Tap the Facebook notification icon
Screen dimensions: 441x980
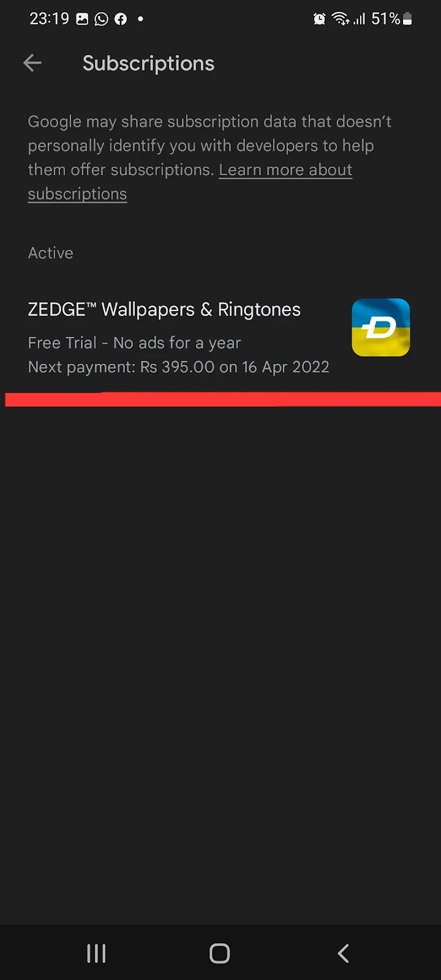(121, 19)
